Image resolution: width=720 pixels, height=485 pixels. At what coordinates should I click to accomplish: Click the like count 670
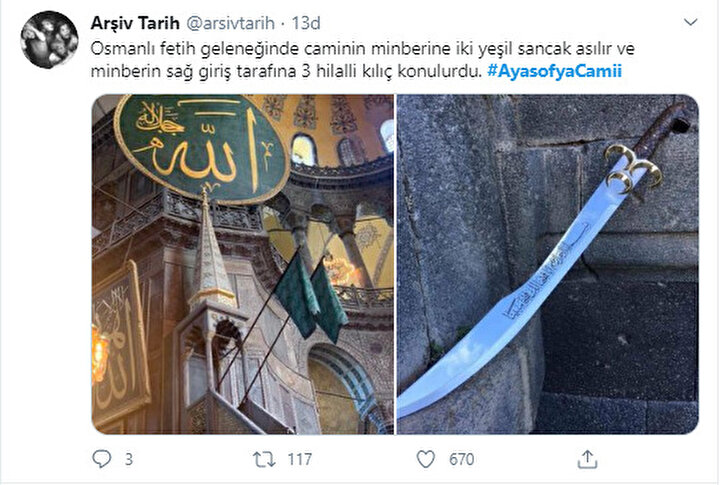pos(461,459)
